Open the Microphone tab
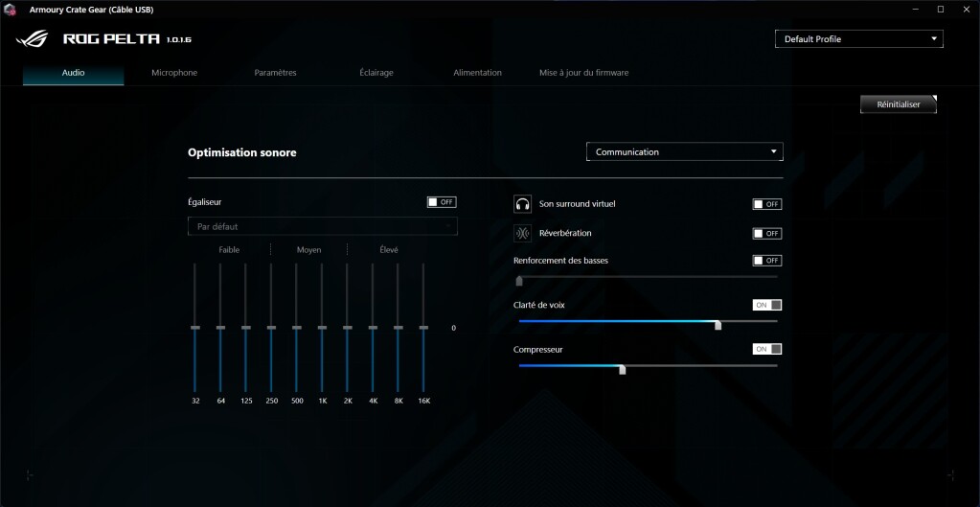Image resolution: width=980 pixels, height=507 pixels. [174, 73]
